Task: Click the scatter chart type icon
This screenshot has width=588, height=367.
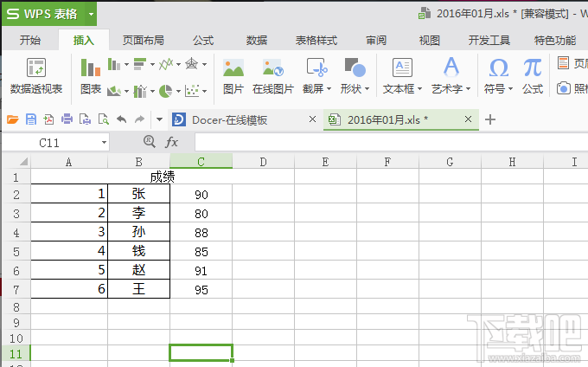Action: coord(192,91)
